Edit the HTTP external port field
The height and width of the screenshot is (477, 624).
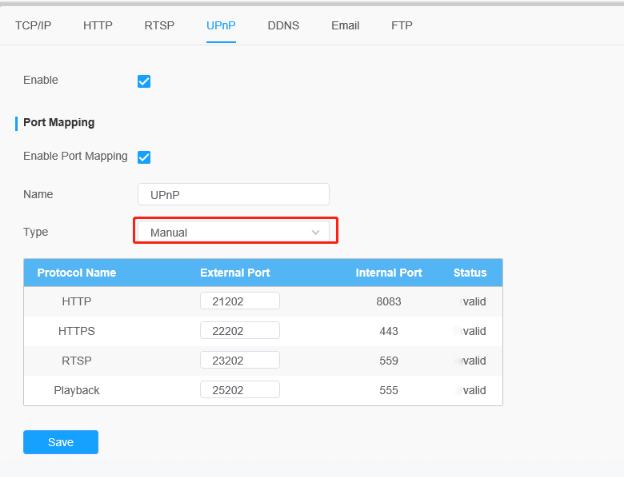coord(240,301)
